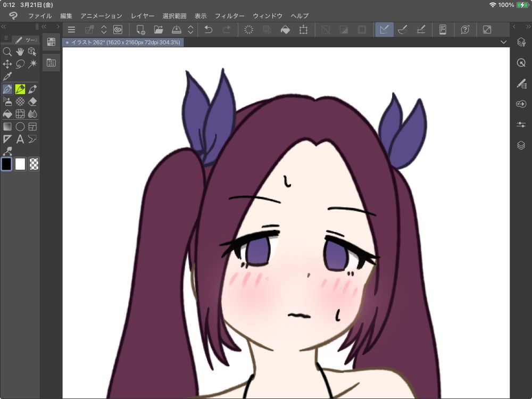Image resolution: width=532 pixels, height=399 pixels.
Task: Select the Decoration pattern tool
Action: click(20, 102)
